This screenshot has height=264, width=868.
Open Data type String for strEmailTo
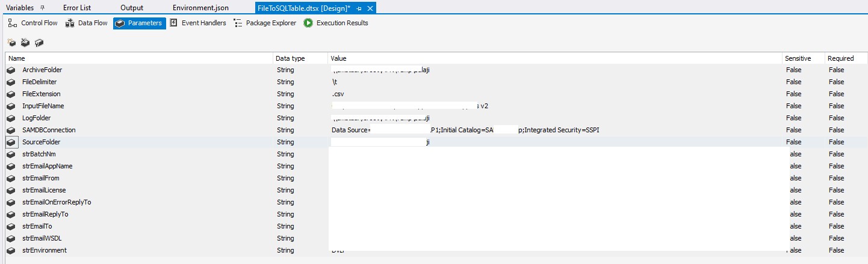285,226
